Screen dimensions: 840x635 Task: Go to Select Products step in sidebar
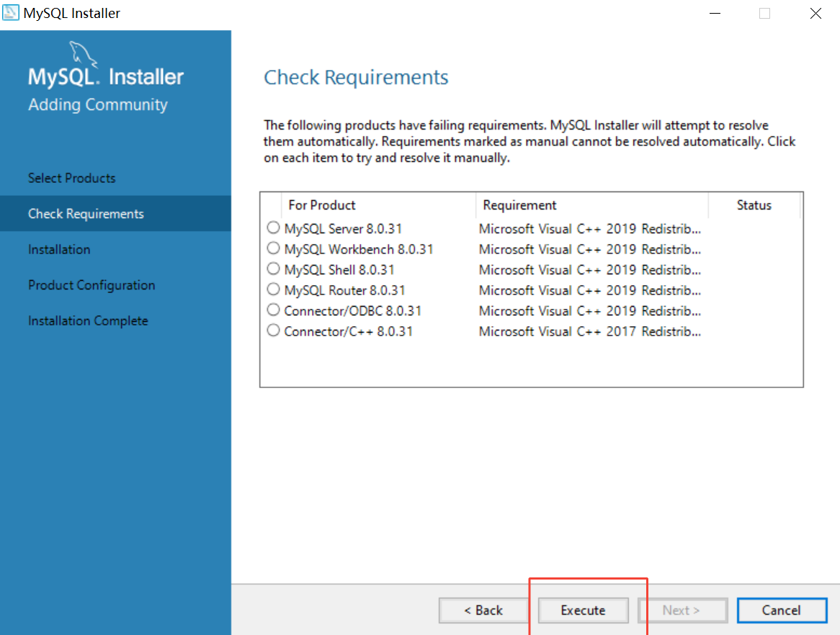72,178
